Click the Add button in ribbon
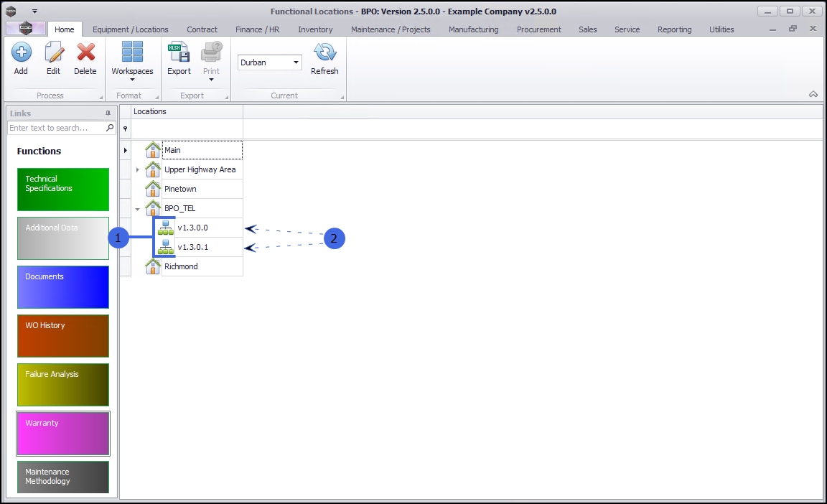Screen dimensions: 827x504 coord(21,59)
